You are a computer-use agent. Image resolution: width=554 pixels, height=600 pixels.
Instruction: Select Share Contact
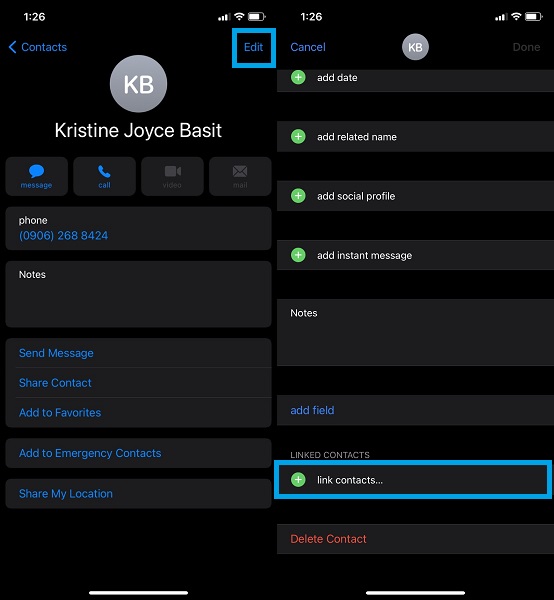pos(138,383)
